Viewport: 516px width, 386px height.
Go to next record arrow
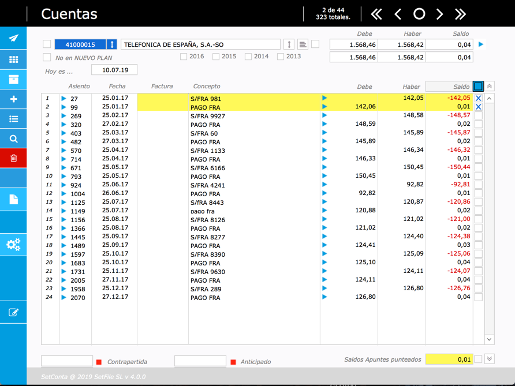pyautogui.click(x=440, y=14)
